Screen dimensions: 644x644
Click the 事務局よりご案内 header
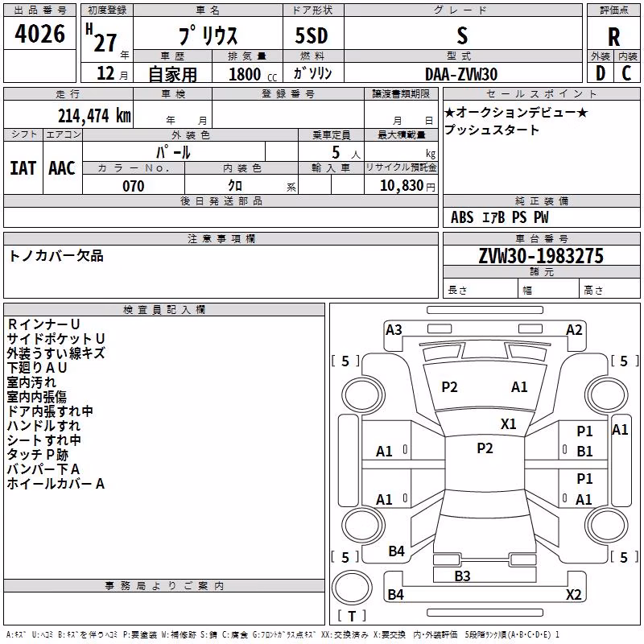(164, 586)
